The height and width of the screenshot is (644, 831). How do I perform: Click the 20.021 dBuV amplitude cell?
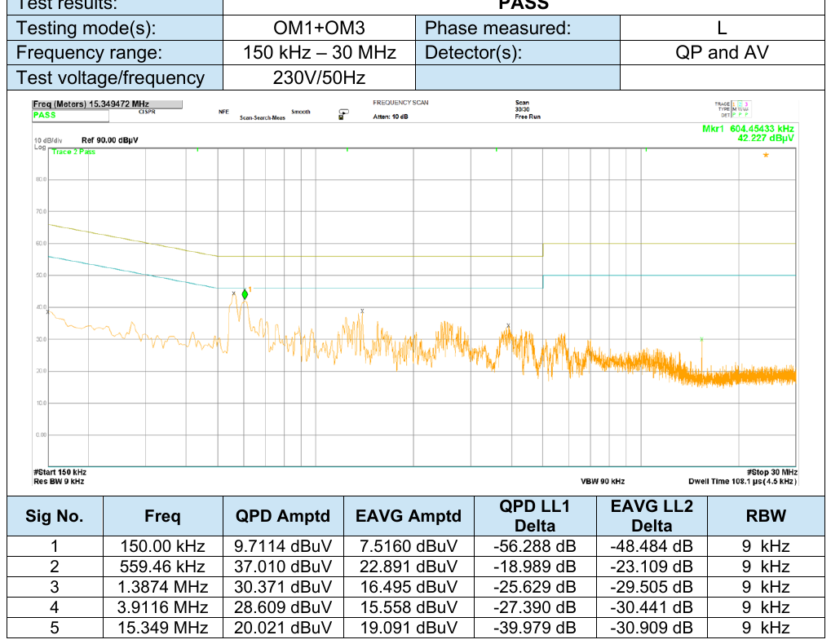pyautogui.click(x=283, y=628)
